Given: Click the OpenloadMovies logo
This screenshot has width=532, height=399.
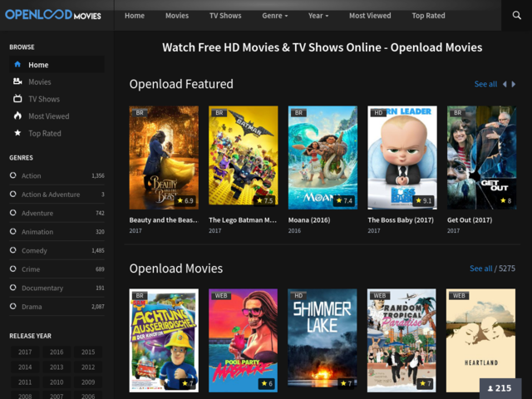Looking at the screenshot, I should point(53,15).
